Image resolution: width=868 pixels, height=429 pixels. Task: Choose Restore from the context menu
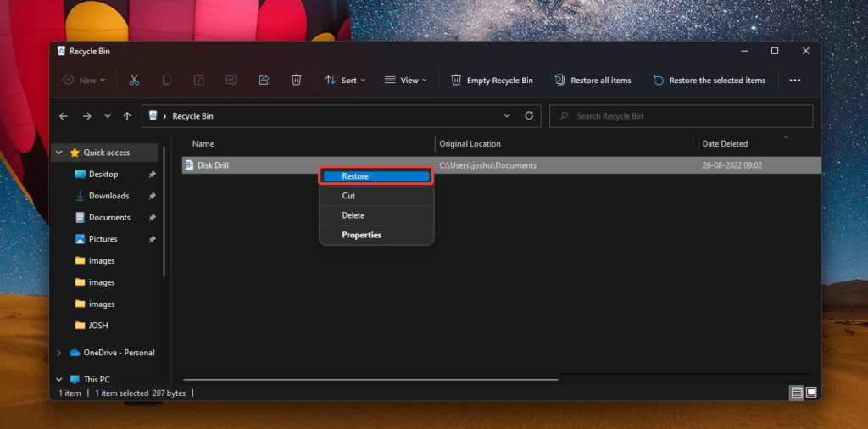[376, 176]
